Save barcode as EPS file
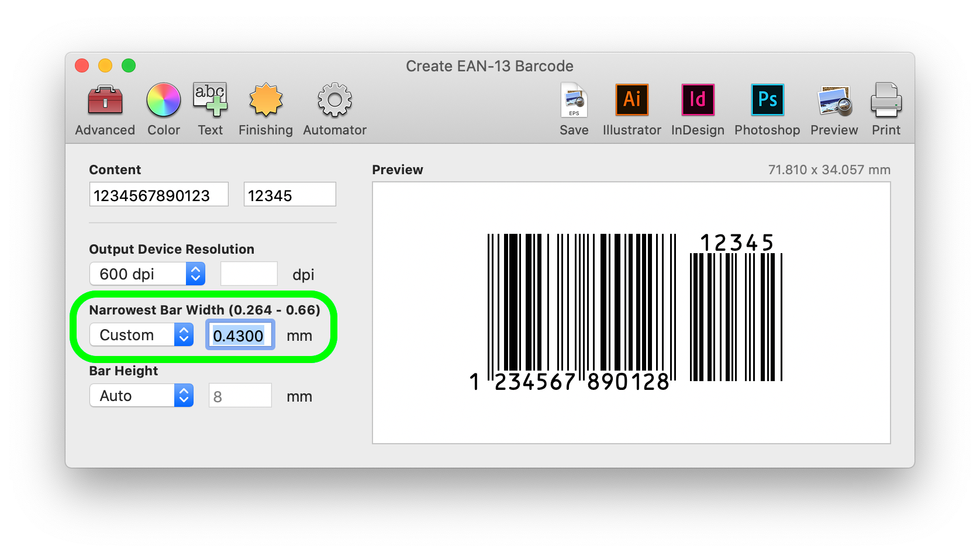The image size is (980, 546). [x=574, y=109]
